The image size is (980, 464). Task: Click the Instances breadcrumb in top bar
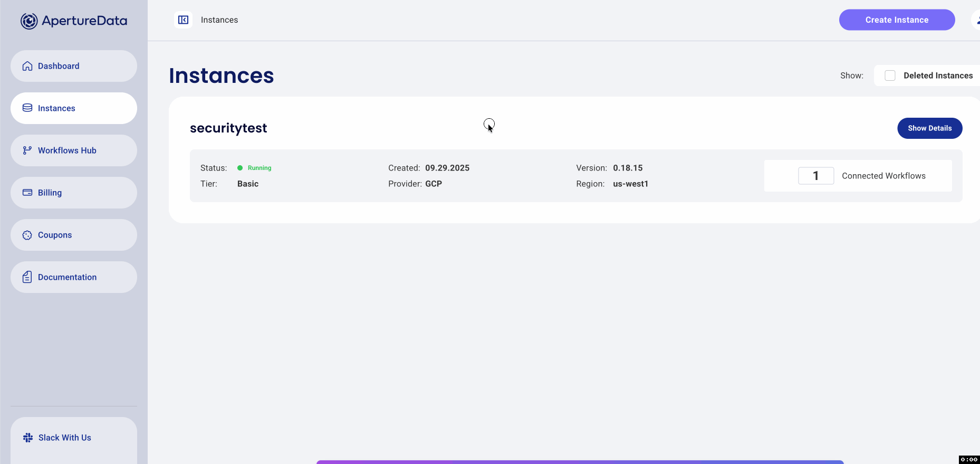pyautogui.click(x=219, y=20)
